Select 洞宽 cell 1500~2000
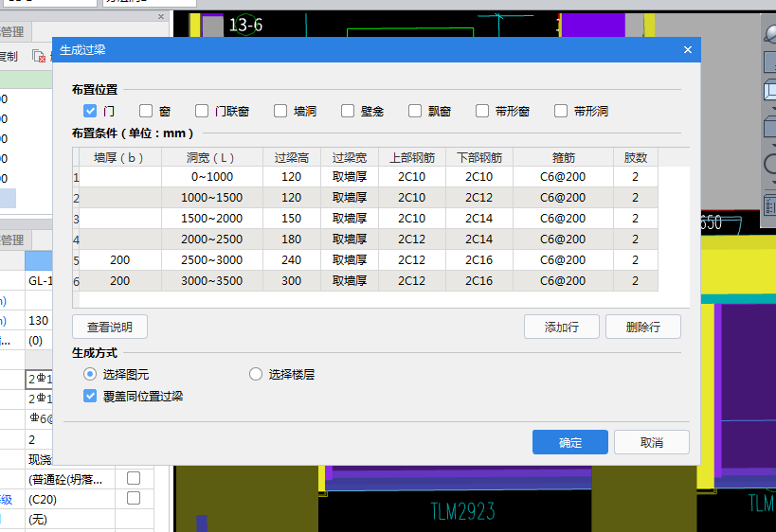The image size is (776, 532). (x=212, y=219)
